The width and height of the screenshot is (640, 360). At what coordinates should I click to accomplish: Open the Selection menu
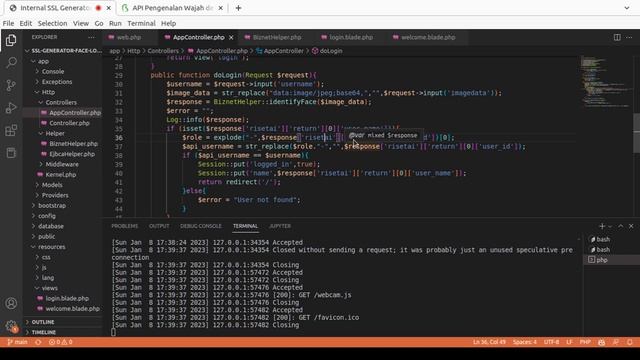52,23
